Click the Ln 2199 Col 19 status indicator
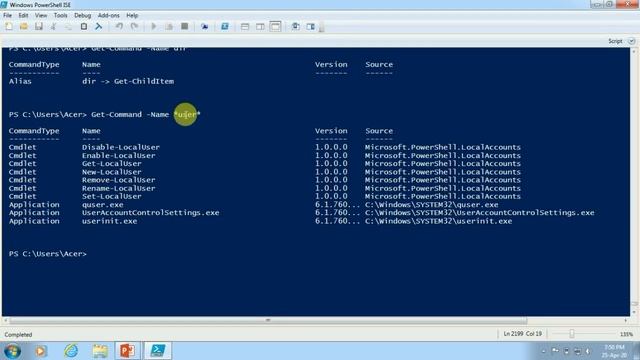Image resolution: width=640 pixels, height=360 pixels. click(x=522, y=333)
